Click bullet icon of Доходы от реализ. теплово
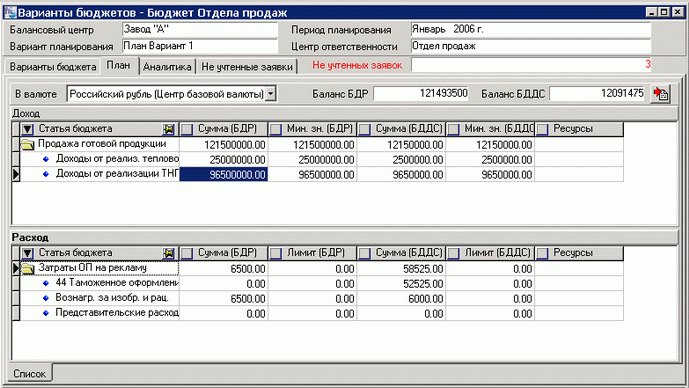Image resolution: width=689 pixels, height=388 pixels. 46,160
